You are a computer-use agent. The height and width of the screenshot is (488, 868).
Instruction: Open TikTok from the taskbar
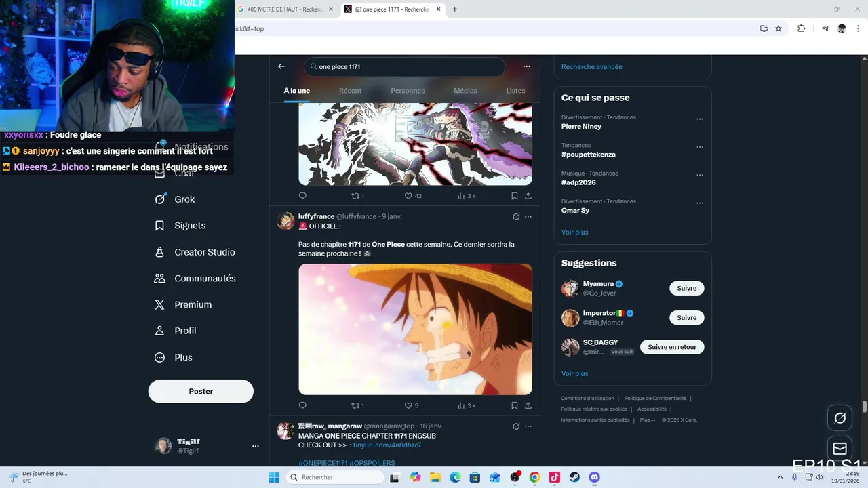[555, 477]
